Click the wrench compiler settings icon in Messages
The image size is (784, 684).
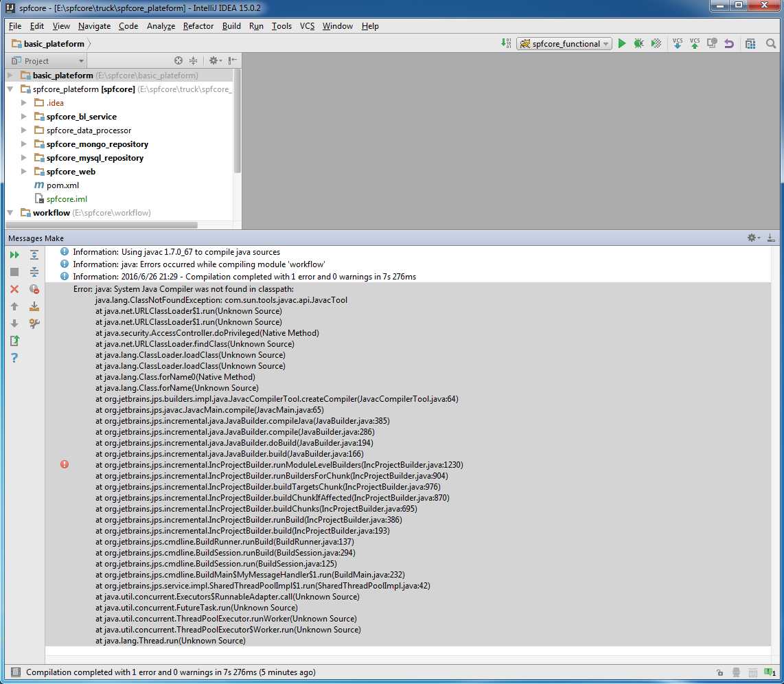coord(34,323)
